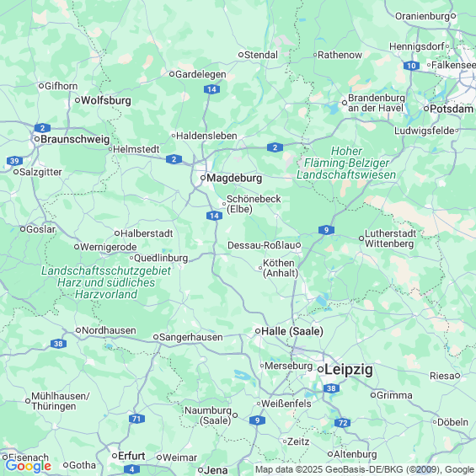Click the Braunschweig city label
The height and width of the screenshot is (476, 476).
pos(75,139)
